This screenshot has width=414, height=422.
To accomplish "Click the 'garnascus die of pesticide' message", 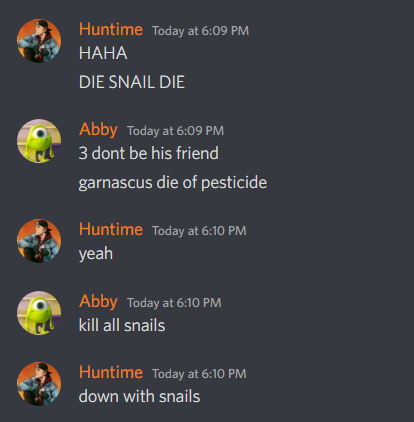I will pos(173,183).
